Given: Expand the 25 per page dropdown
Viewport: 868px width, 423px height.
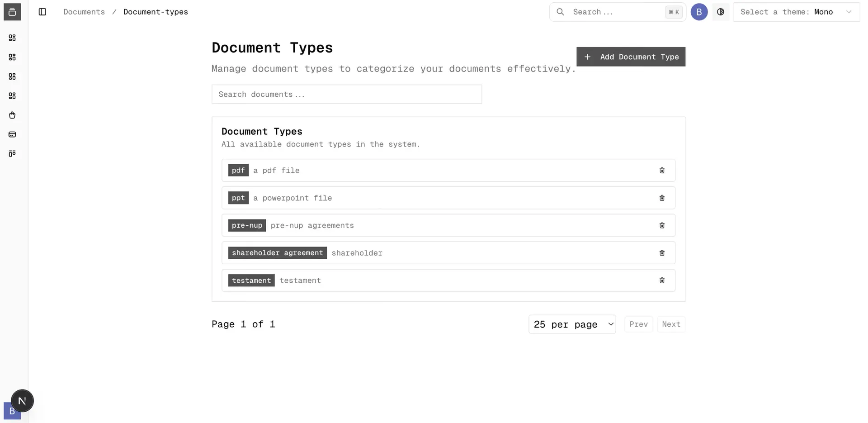Looking at the screenshot, I should pos(572,324).
